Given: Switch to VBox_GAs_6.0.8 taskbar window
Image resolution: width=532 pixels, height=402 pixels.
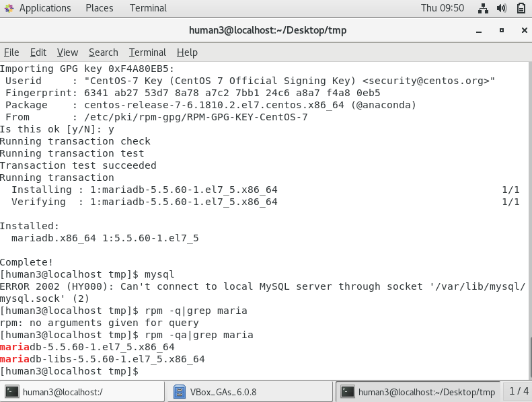Looking at the screenshot, I should click(250, 392).
